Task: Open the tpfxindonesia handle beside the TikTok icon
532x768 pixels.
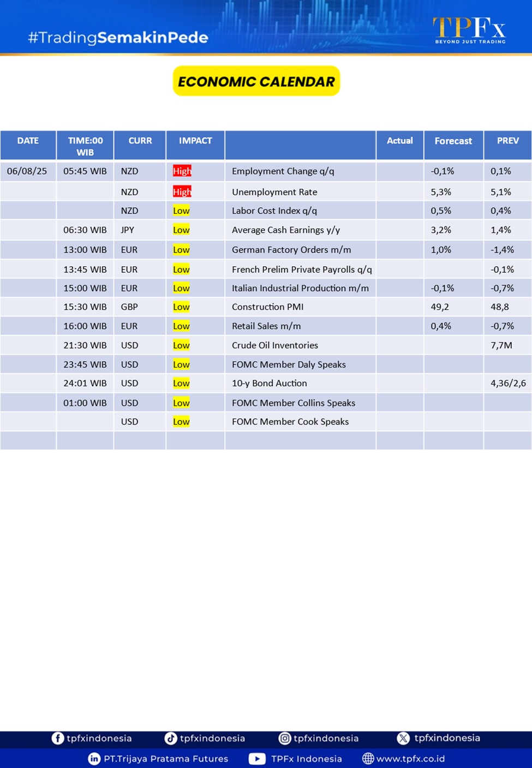Action: [212, 738]
